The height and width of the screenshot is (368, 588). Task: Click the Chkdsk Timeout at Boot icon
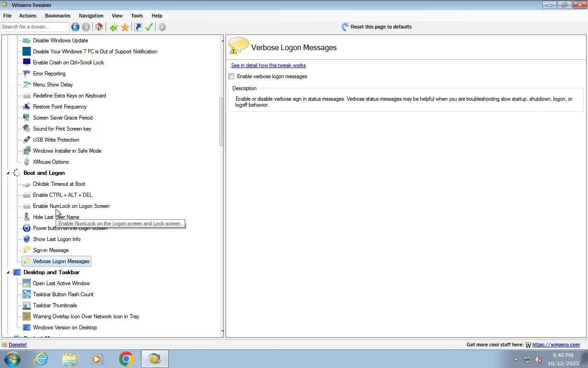27,184
